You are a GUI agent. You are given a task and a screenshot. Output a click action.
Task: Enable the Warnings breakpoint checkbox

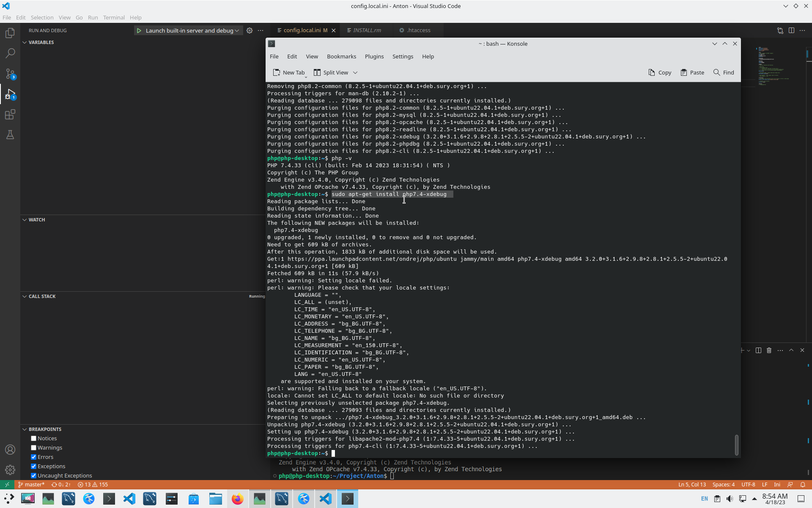(34, 448)
